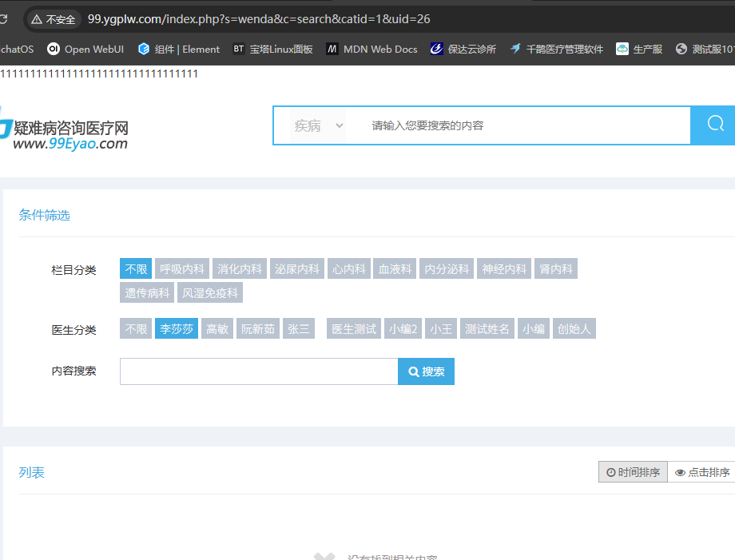Screen dimensions: 735x560
Task: Filter by 呼吸内科 category
Action: coord(182,269)
